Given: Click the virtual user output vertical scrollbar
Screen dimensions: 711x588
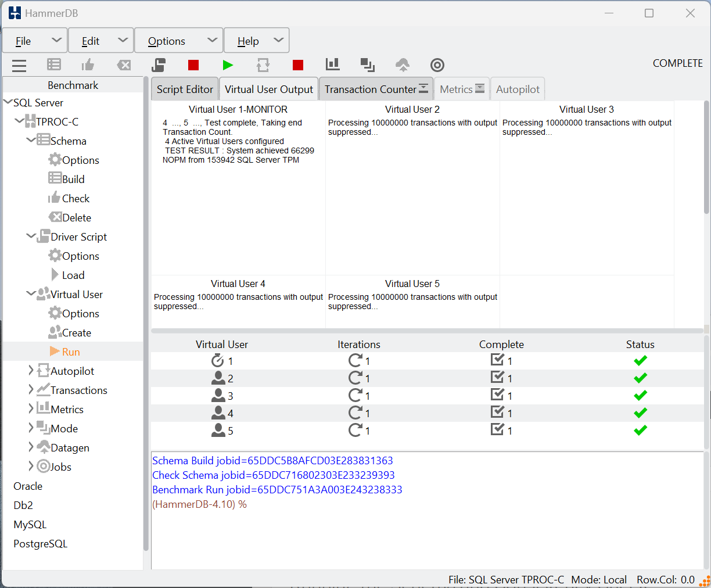Looking at the screenshot, I should point(707,157).
